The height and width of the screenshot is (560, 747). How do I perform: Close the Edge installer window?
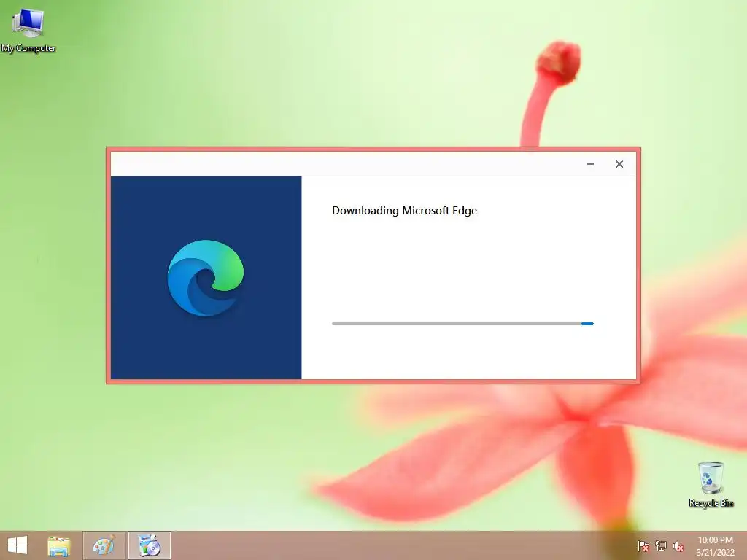[619, 164]
